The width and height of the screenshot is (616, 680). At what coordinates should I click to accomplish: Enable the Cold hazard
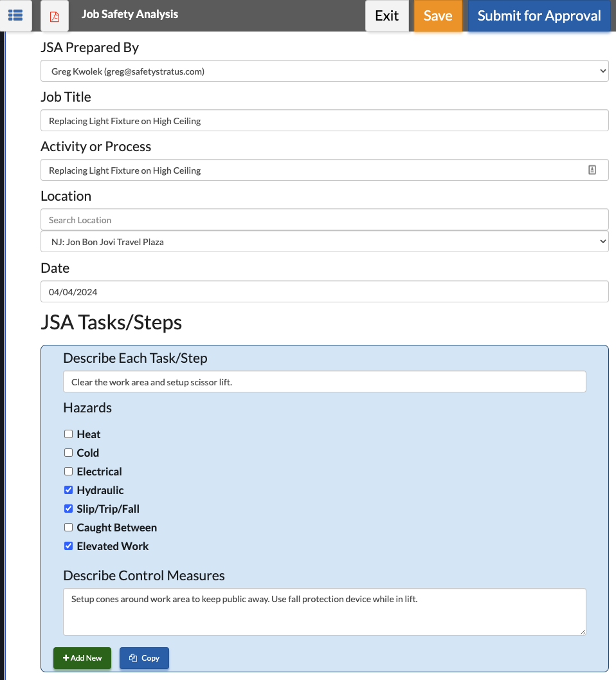coord(68,452)
